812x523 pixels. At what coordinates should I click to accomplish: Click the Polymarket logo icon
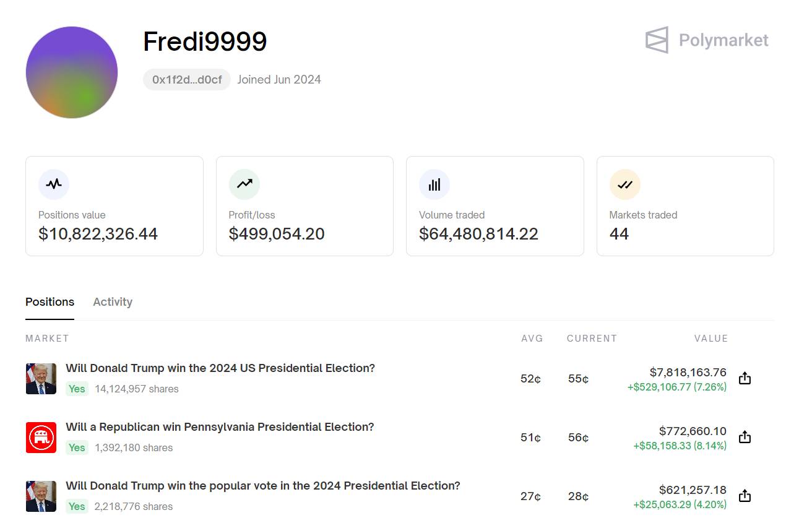657,40
